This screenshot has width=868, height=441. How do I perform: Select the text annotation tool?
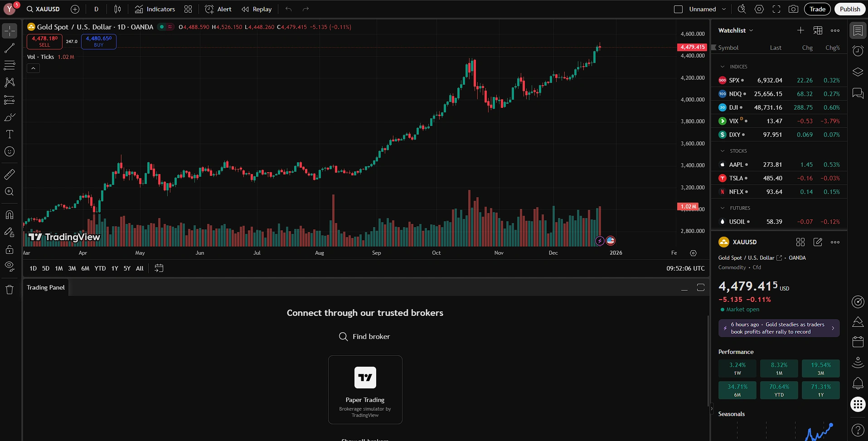pyautogui.click(x=10, y=134)
